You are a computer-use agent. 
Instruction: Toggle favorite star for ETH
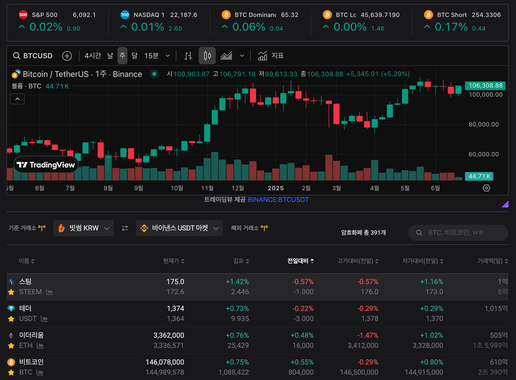click(11, 346)
